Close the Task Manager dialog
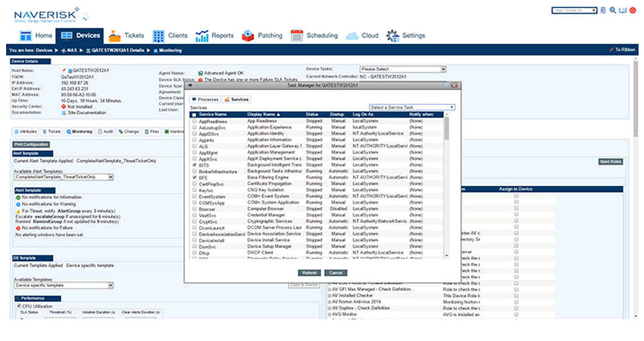644x341 pixels. (x=454, y=85)
